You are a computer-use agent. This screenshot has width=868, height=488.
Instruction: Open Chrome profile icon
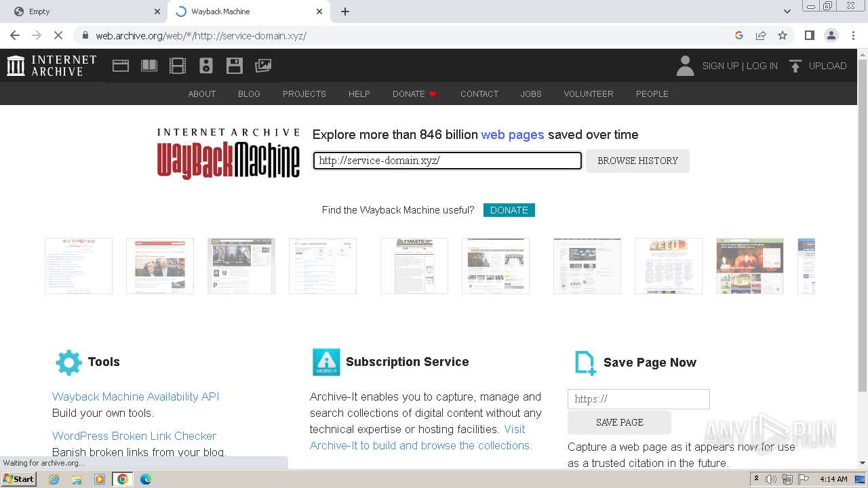coord(831,35)
